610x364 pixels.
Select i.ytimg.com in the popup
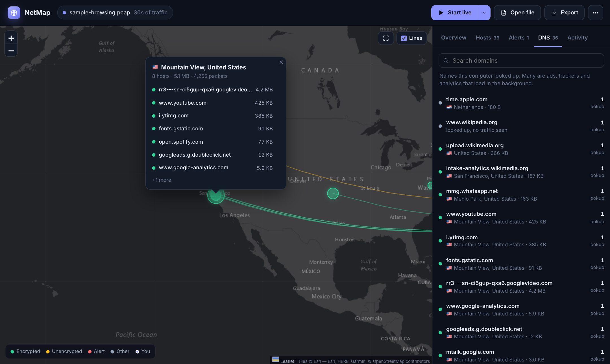[212, 116]
